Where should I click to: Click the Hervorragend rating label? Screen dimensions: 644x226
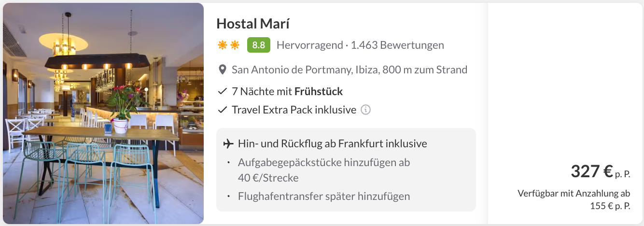[x=308, y=45]
